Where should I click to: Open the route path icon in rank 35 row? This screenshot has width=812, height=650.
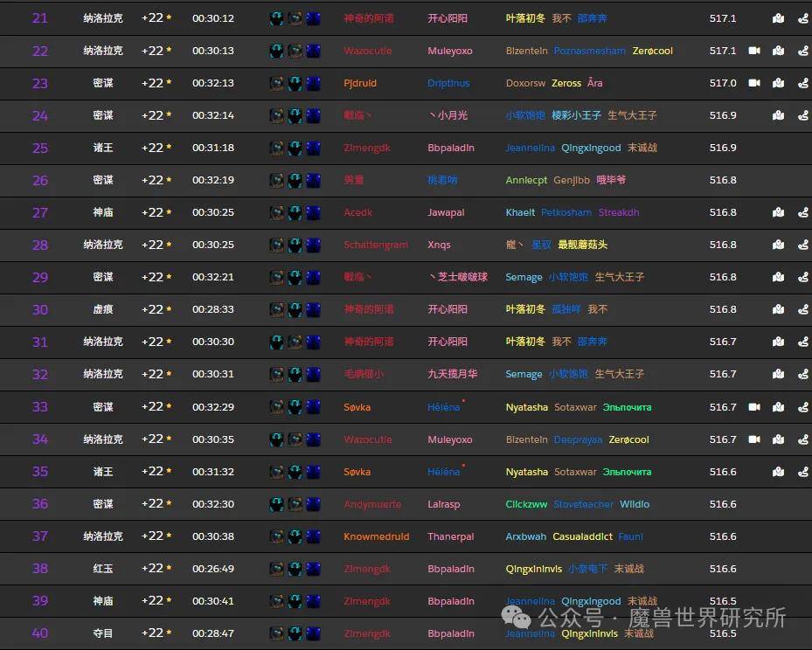click(x=802, y=472)
